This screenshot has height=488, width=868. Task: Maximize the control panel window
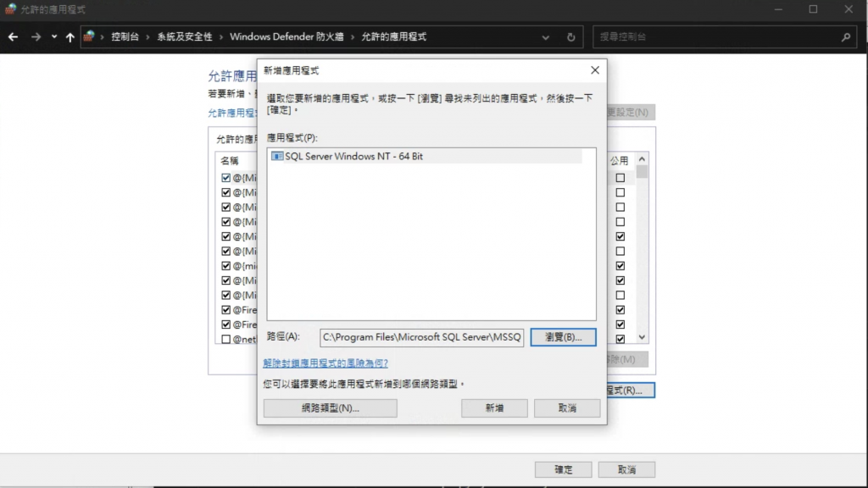pos(813,9)
